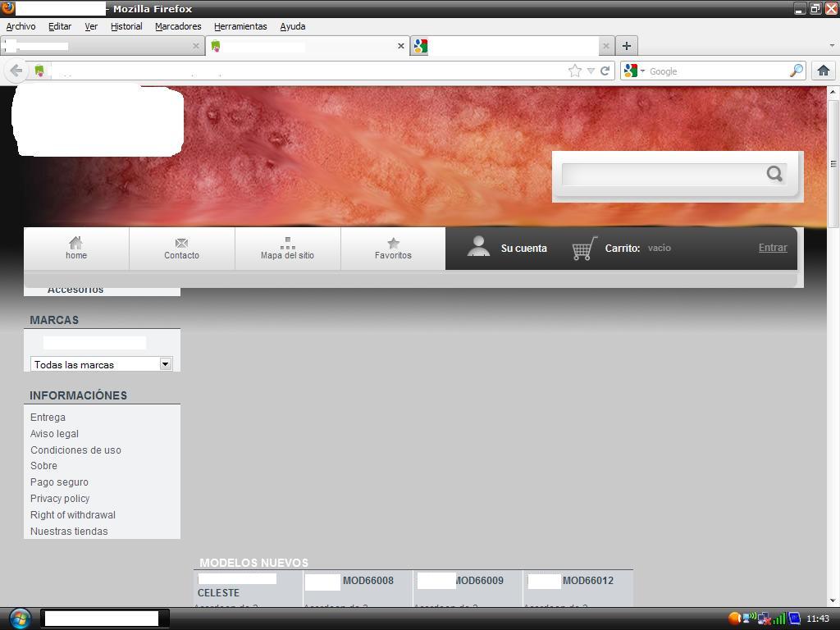This screenshot has height=630, width=840.
Task: Open the list all tabs arrow
Action: click(x=832, y=46)
